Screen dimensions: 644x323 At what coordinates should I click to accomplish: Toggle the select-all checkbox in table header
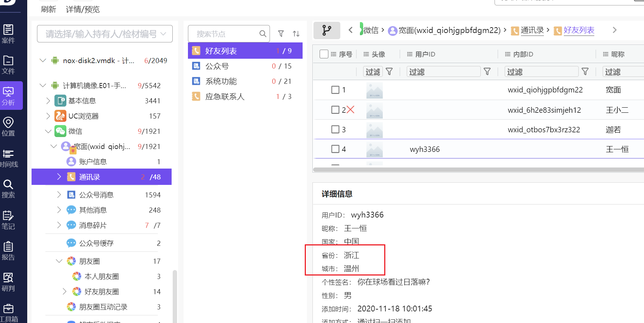[324, 54]
